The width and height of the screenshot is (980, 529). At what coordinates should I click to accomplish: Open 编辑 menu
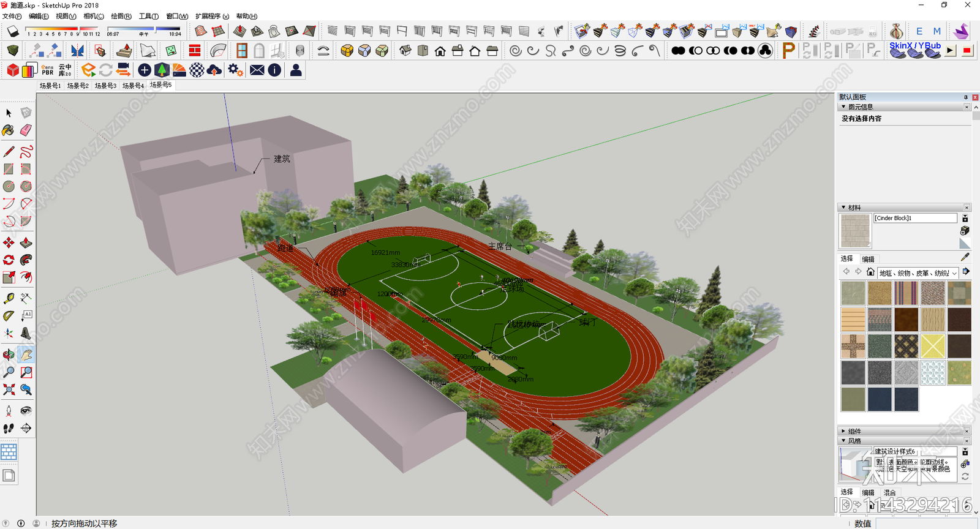39,17
